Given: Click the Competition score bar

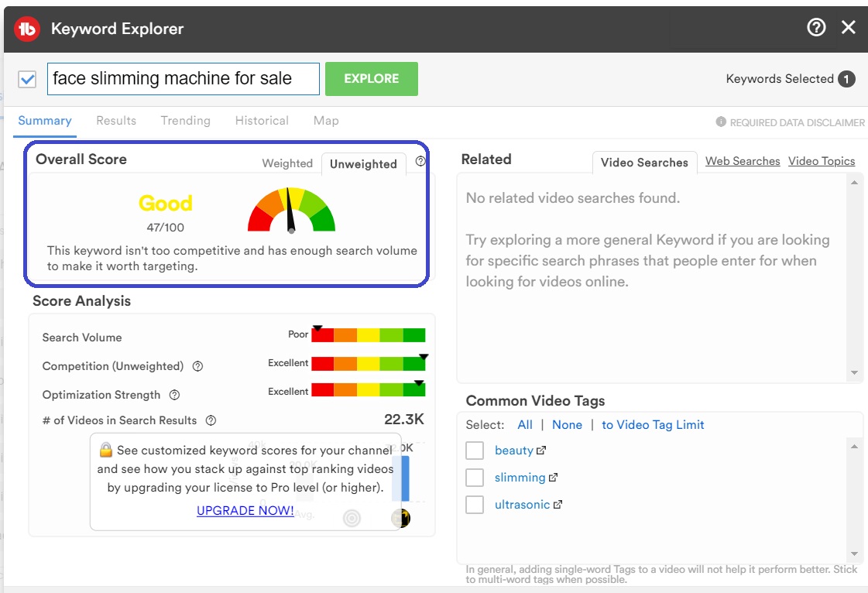Looking at the screenshot, I should coord(368,363).
